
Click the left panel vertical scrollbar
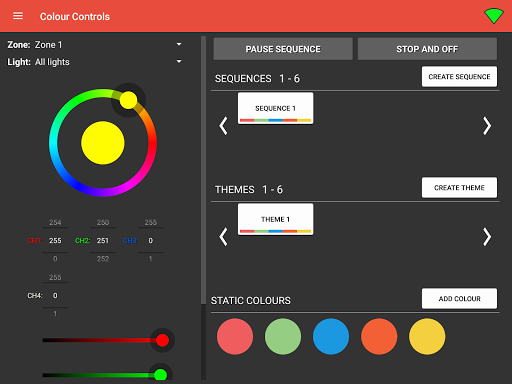pyautogui.click(x=203, y=170)
